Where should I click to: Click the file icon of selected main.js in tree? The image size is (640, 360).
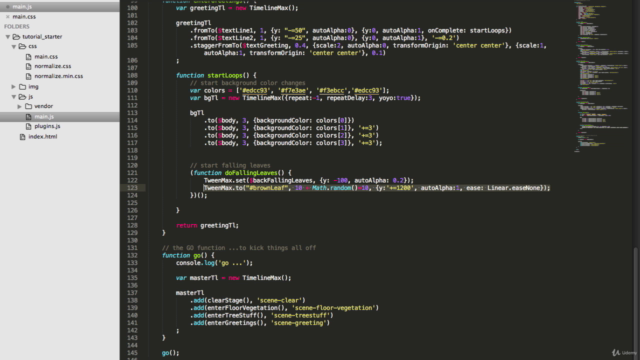pos(29,117)
